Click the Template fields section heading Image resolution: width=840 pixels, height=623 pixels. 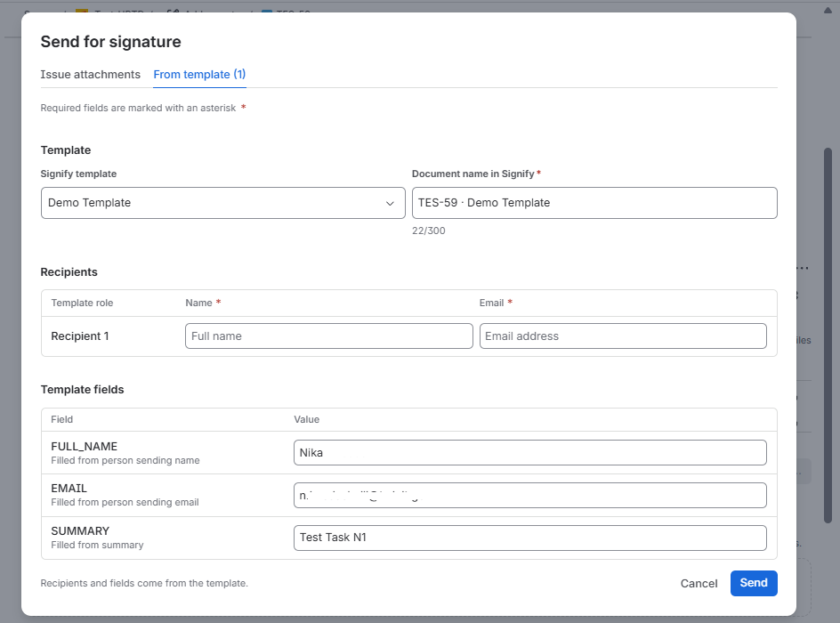(x=82, y=390)
